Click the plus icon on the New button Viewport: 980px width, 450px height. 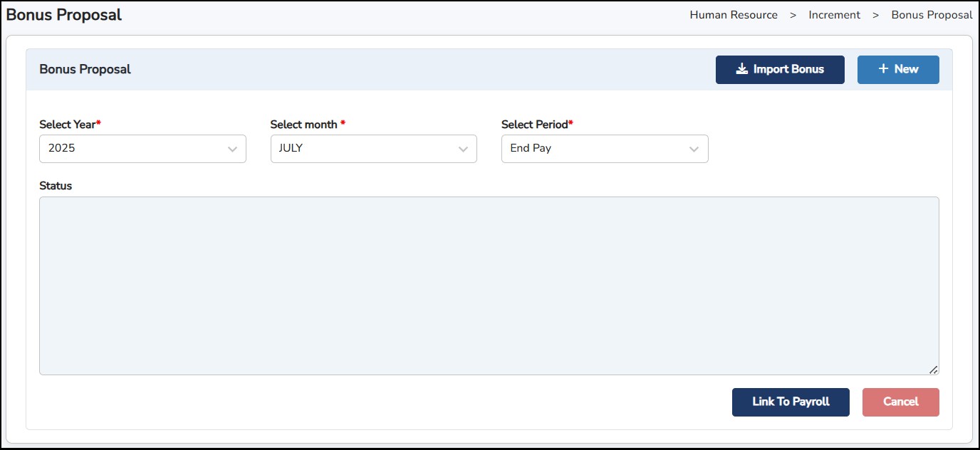tap(883, 69)
